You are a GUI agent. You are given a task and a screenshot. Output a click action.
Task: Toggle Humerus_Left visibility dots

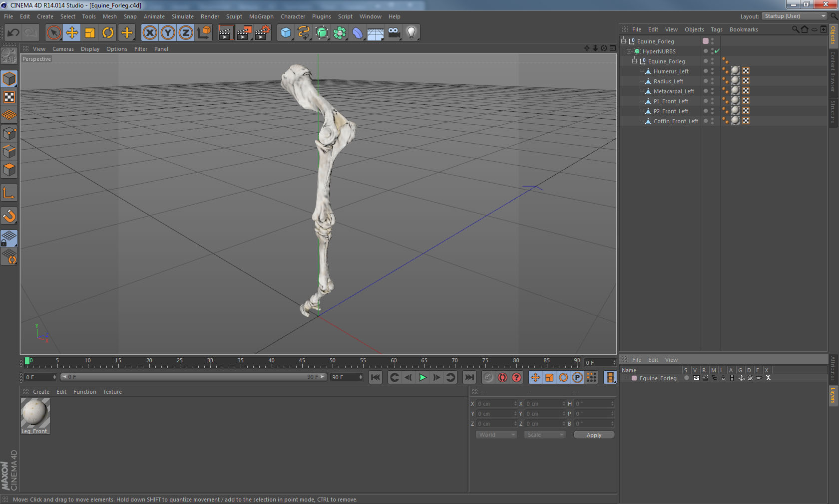(x=713, y=71)
